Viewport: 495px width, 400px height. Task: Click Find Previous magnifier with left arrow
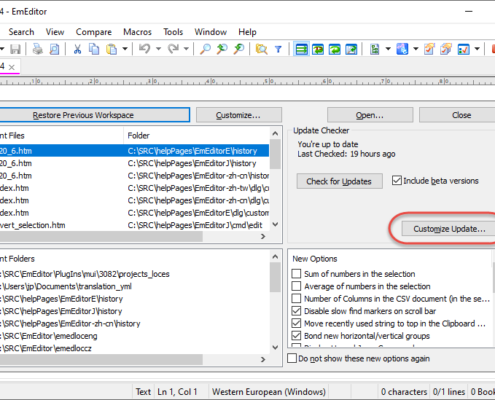pyautogui.click(x=222, y=49)
